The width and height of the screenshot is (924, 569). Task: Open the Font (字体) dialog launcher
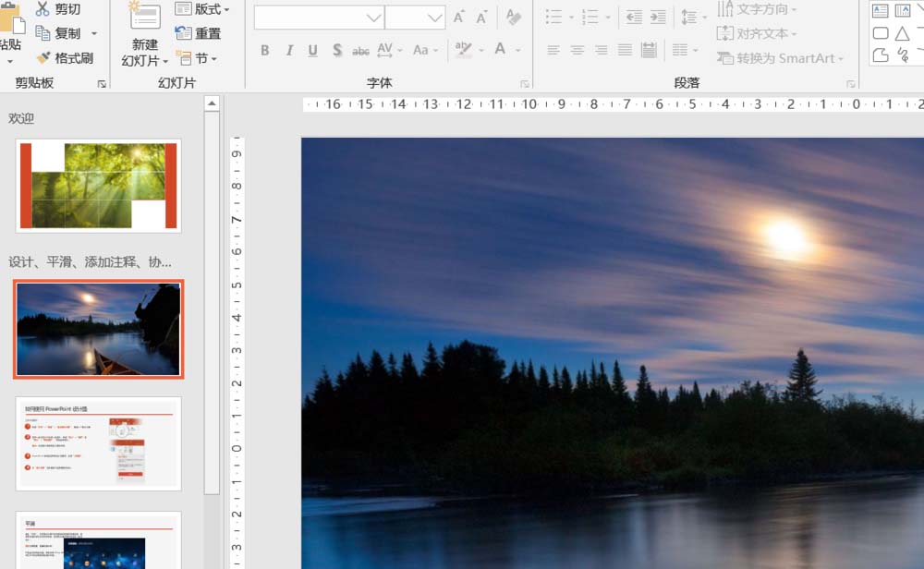coord(525,84)
